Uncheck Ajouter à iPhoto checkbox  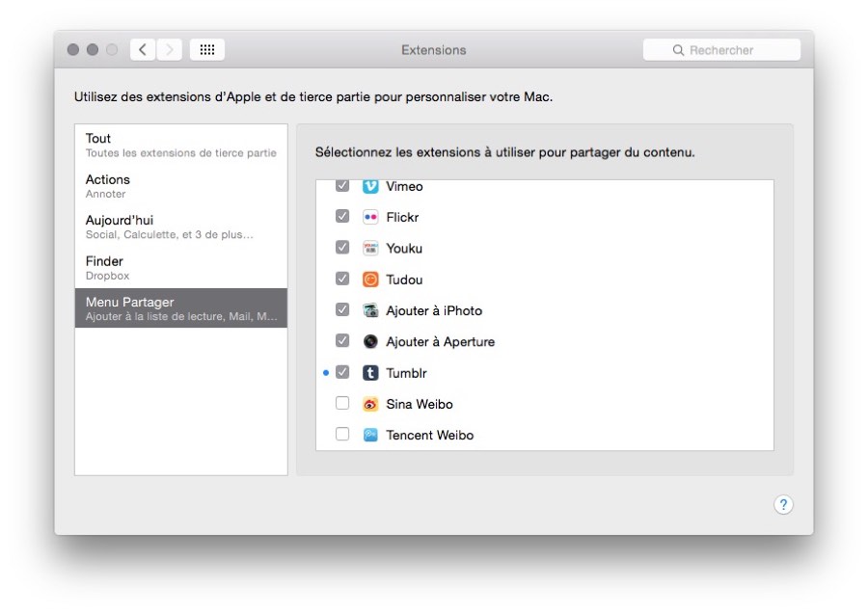point(342,309)
